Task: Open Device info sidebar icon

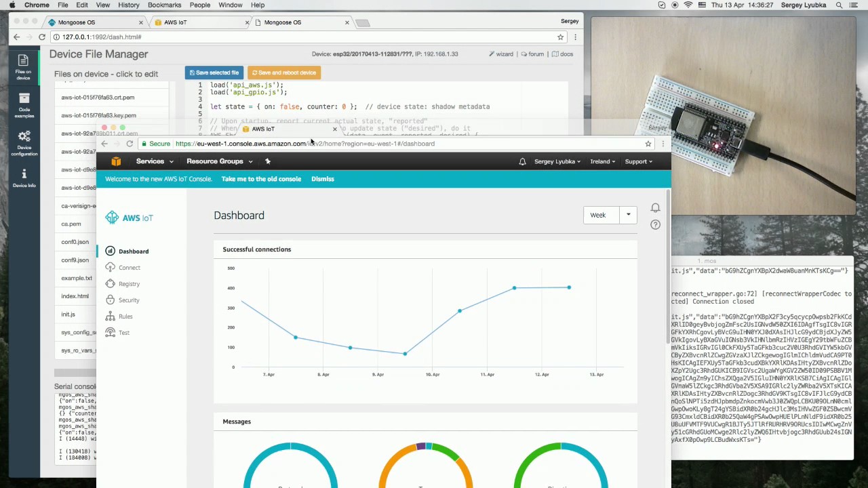Action: 24,178
